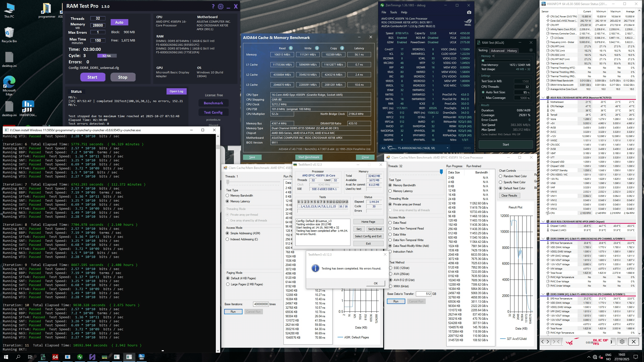The height and width of the screenshot is (362, 644).
Task: Click the RAM Test Pro help question mark
Action: [213, 7]
